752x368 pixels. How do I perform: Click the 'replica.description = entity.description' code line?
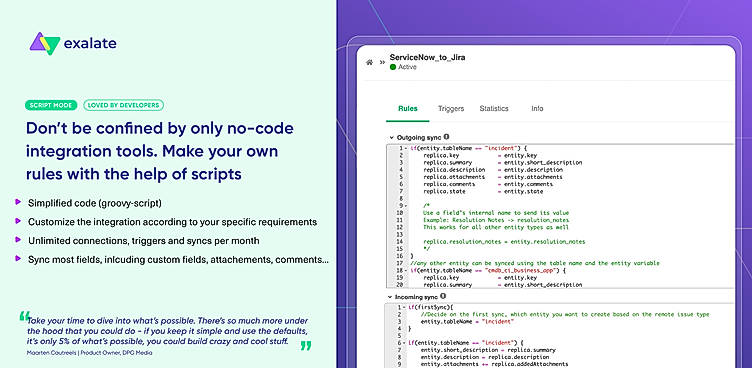tap(493, 170)
